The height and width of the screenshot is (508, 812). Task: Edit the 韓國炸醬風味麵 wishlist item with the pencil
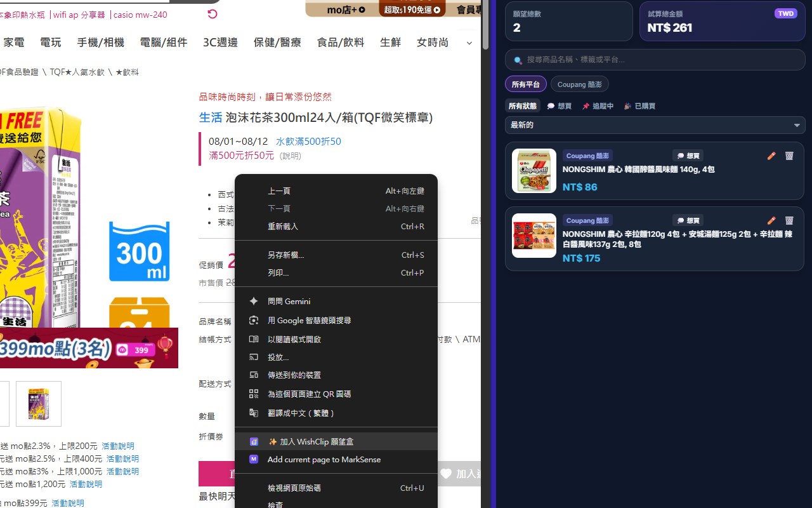pos(771,156)
